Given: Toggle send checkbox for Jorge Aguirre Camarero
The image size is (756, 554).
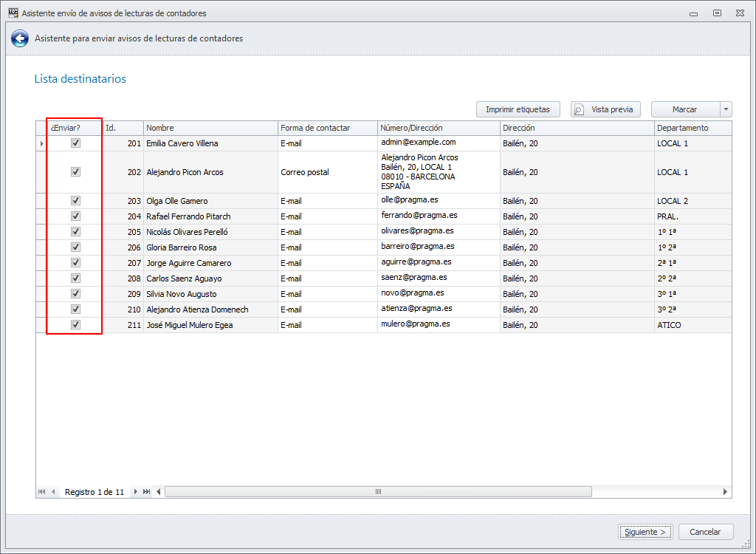Looking at the screenshot, I should 76,262.
